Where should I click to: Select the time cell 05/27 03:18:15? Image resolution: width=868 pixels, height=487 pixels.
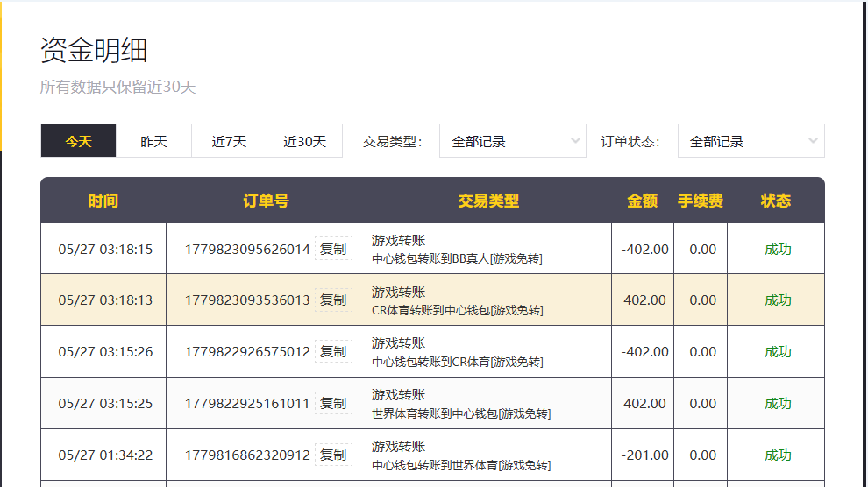pyautogui.click(x=105, y=250)
